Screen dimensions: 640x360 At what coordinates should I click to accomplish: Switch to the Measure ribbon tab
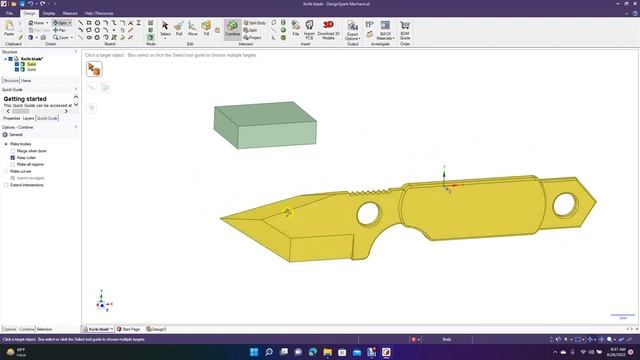tap(70, 13)
